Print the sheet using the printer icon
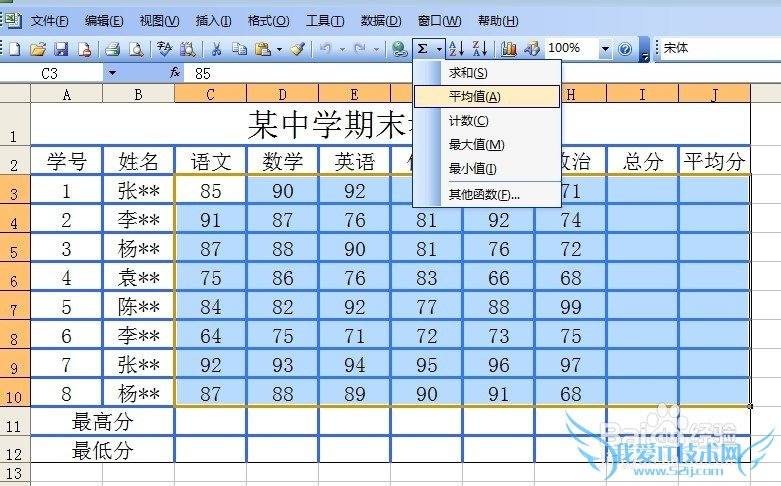The image size is (781, 486). (113, 49)
